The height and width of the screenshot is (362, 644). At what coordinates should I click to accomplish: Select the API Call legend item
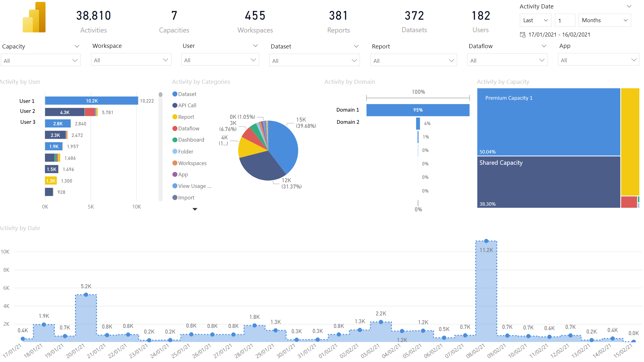[184, 105]
